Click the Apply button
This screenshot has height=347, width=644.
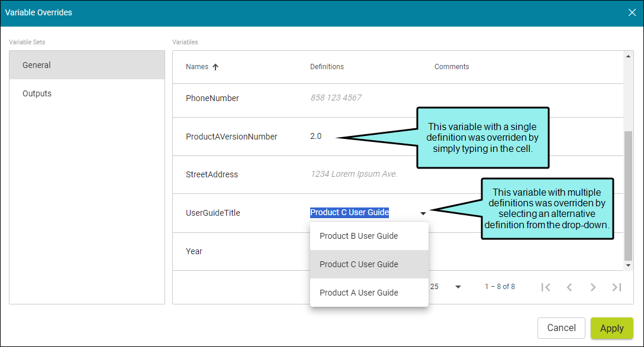[x=611, y=328]
